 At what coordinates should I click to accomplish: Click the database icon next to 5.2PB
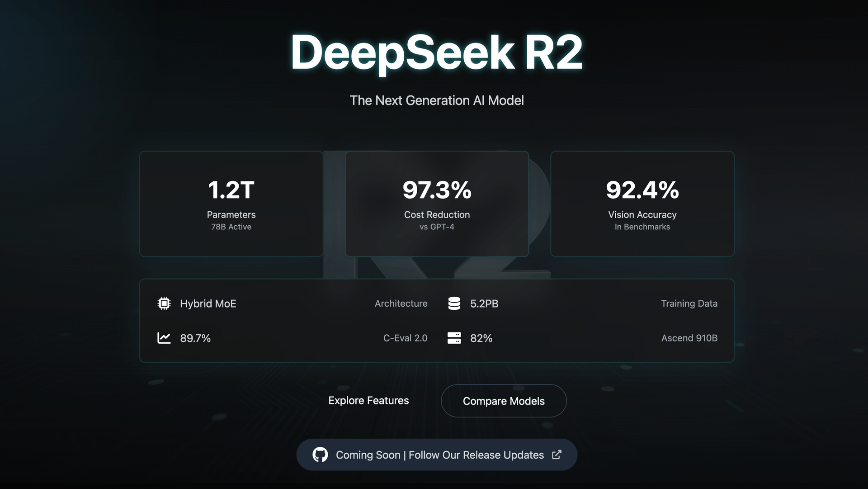click(x=454, y=304)
